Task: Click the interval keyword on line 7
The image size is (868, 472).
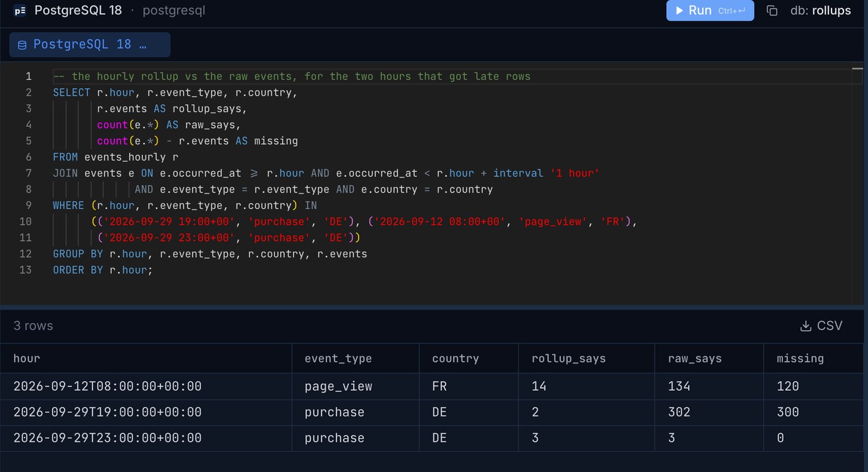Action: 518,173
